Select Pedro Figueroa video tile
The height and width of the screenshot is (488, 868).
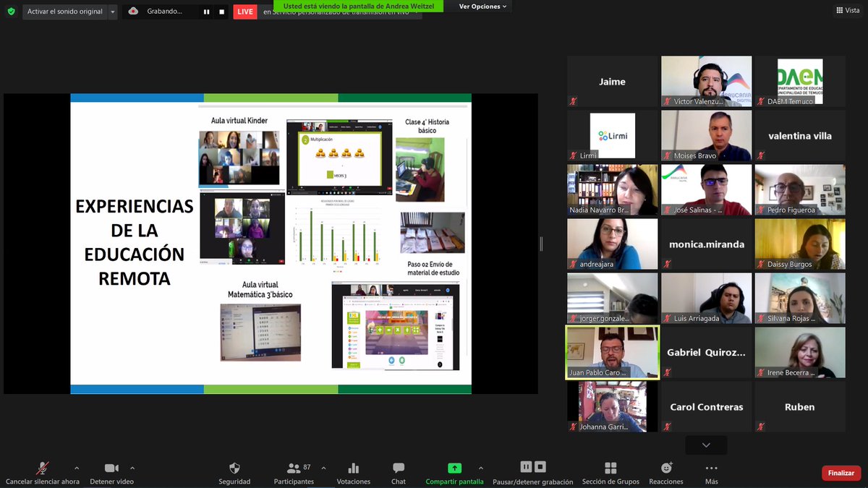click(x=800, y=189)
